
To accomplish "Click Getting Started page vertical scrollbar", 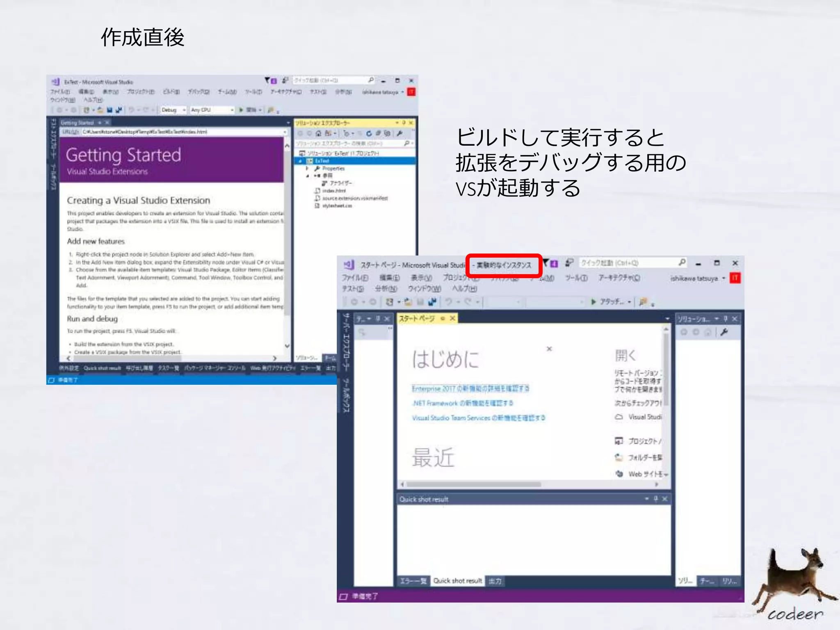I will (x=288, y=246).
